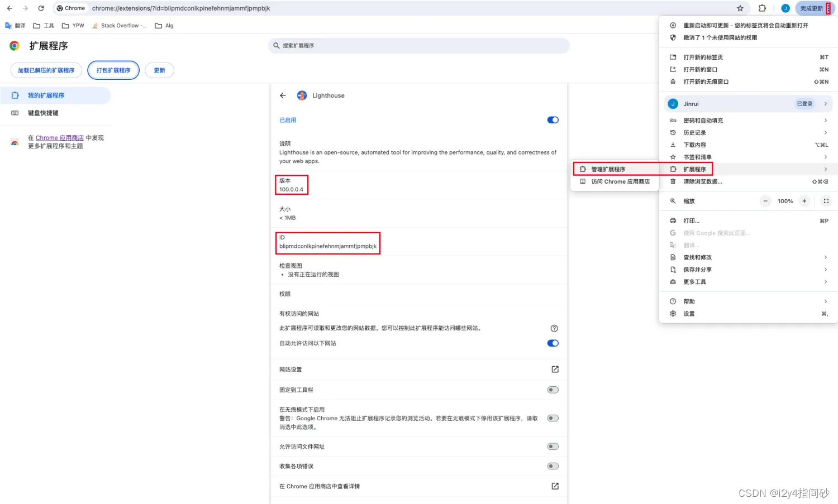
Task: Expand 书签和清单 submenu
Action: [x=749, y=157]
